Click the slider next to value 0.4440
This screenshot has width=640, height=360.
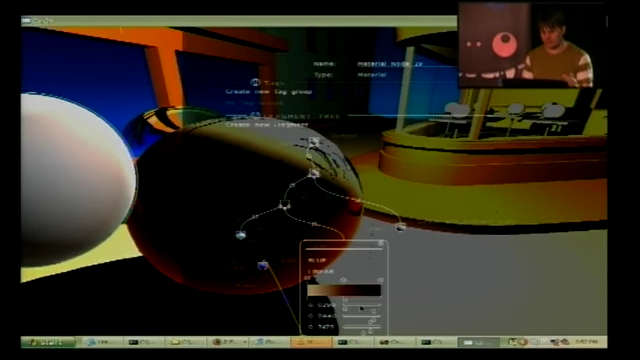coord(362,316)
